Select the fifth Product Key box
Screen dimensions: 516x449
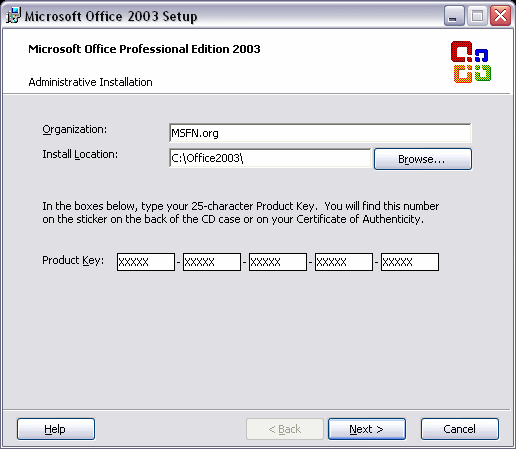pos(410,262)
